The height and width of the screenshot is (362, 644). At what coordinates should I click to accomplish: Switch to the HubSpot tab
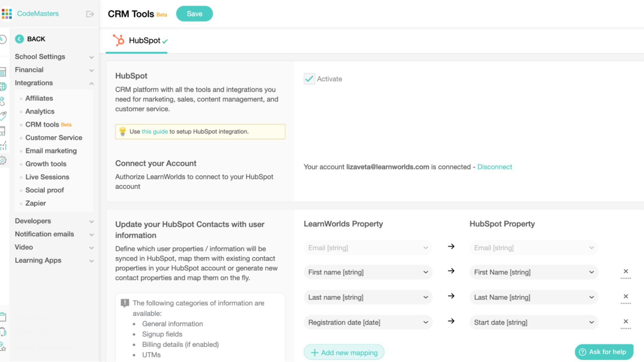coord(137,40)
